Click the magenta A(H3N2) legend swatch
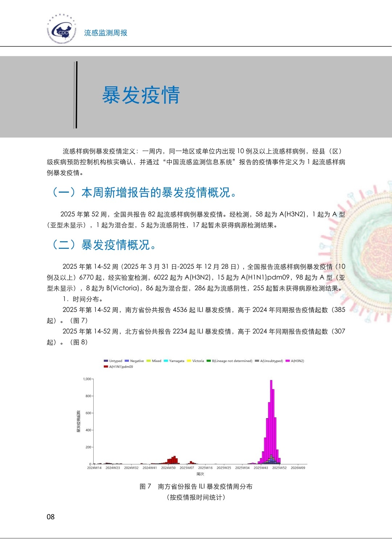The height and width of the screenshot is (554, 392). [x=287, y=361]
